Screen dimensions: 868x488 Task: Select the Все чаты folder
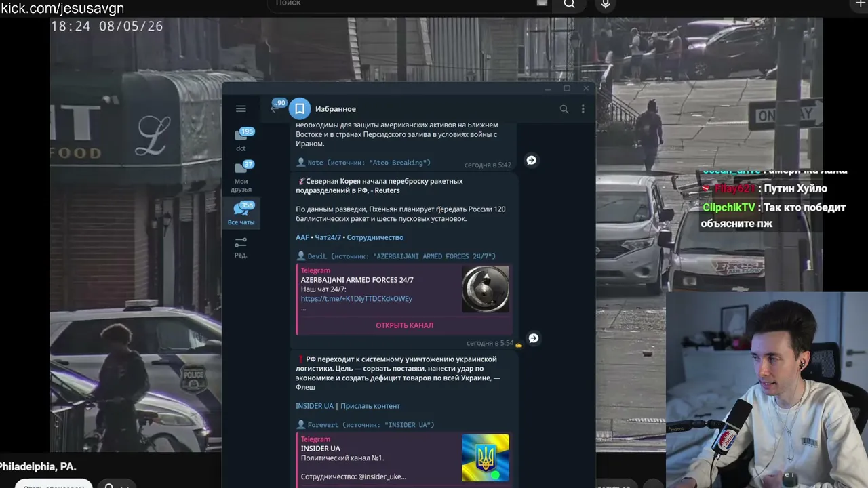coord(241,213)
